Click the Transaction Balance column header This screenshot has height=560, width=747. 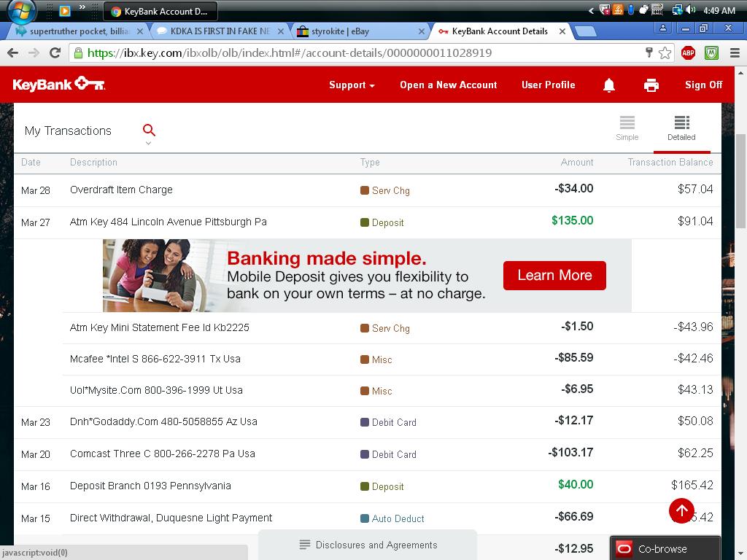click(670, 163)
